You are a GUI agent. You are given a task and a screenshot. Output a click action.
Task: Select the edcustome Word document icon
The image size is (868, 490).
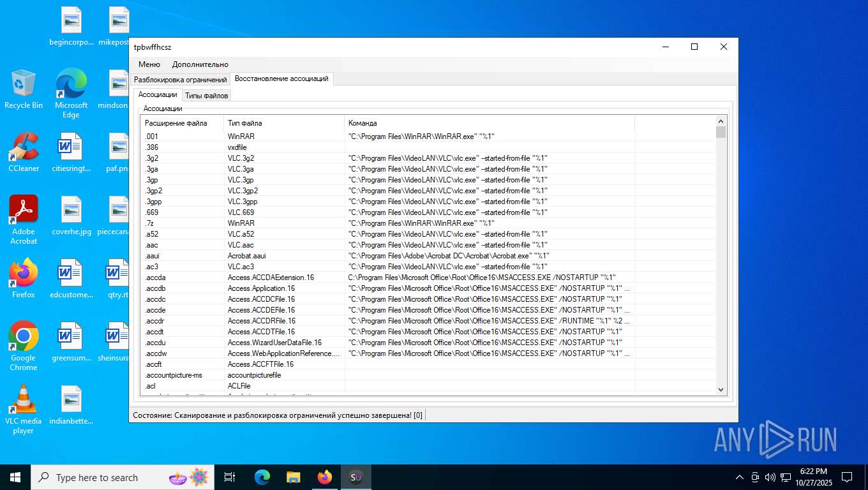(x=71, y=279)
